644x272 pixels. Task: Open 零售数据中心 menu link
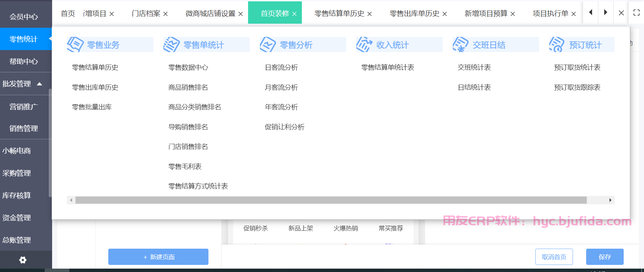[x=188, y=67]
